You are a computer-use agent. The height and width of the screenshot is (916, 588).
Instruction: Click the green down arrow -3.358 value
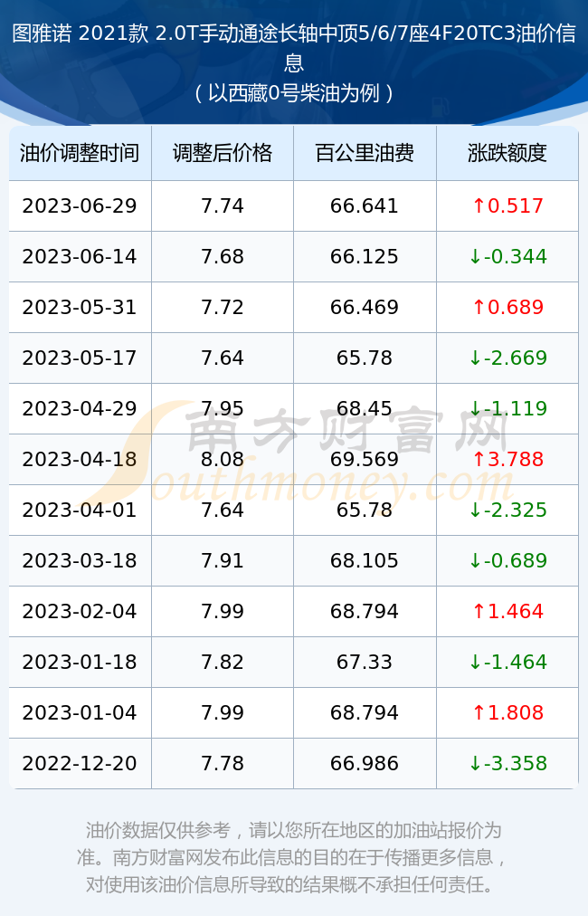coord(507,763)
